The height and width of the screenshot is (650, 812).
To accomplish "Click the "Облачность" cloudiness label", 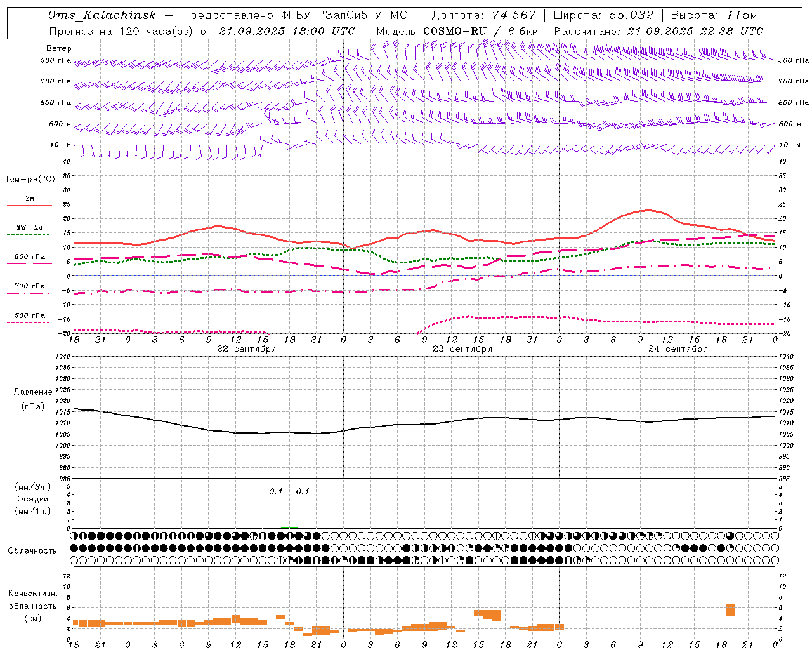I will [32, 551].
